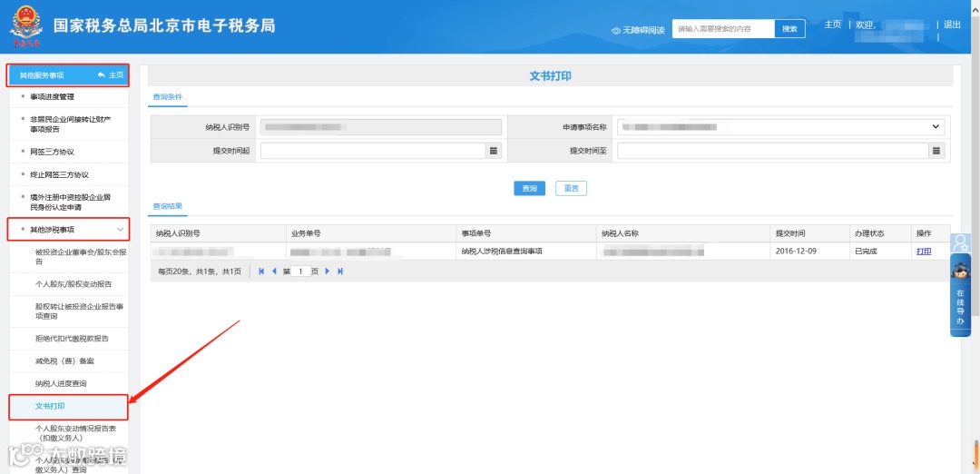Open 纳税人进度查询 item
Viewport: 980px width, 474px height.
[69, 382]
